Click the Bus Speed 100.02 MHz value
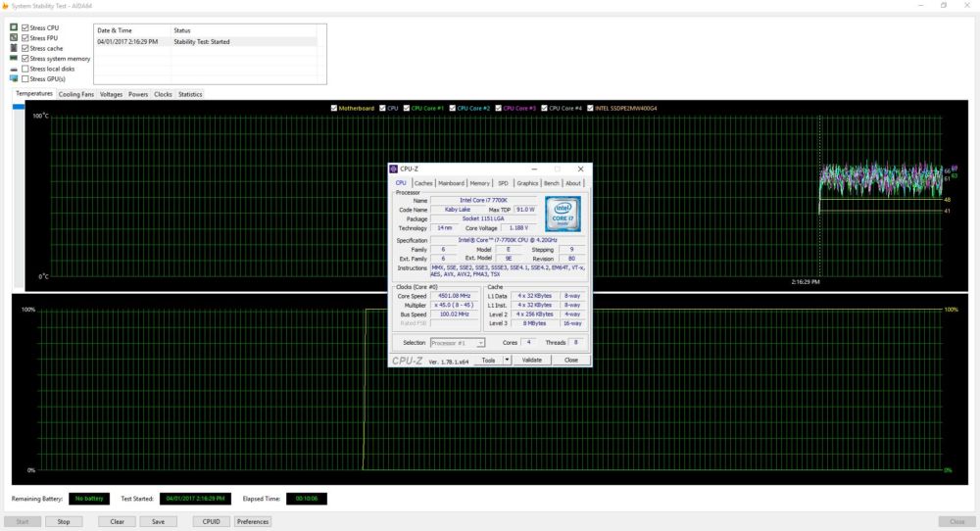Viewport: 980px width, 531px height. pyautogui.click(x=455, y=314)
